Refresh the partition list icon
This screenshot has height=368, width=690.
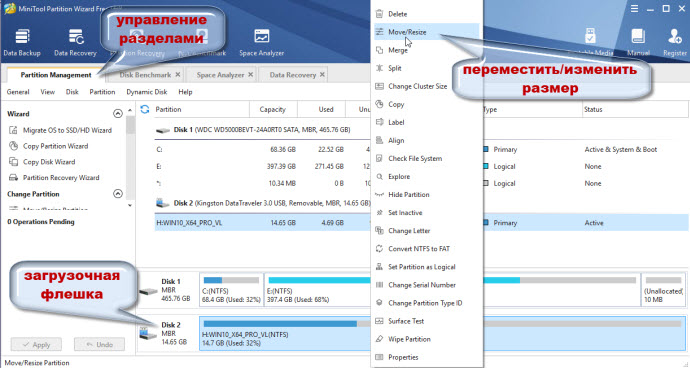[x=145, y=109]
